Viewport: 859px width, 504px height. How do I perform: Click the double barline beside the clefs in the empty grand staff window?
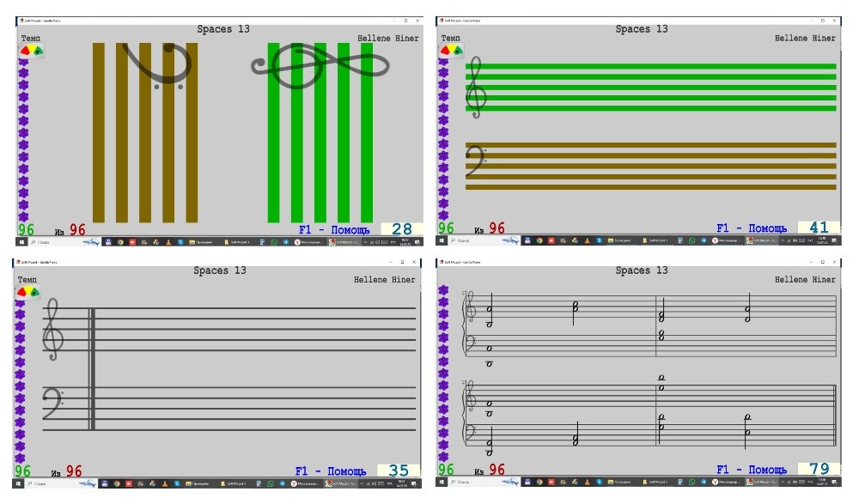tap(92, 368)
